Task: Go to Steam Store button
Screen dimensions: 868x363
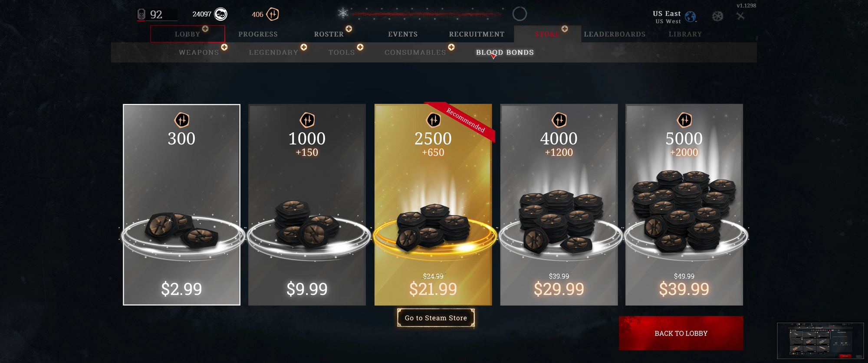Action: (436, 318)
